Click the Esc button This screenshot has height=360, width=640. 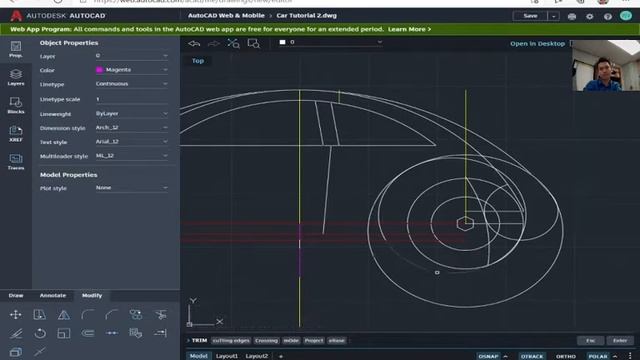click(590, 340)
